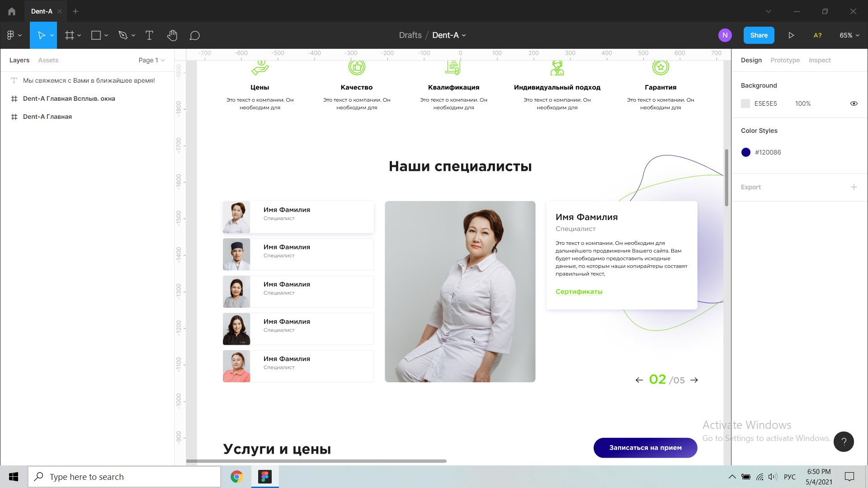Select the Rectangle shape tool
The width and height of the screenshot is (868, 488).
pos(96,35)
